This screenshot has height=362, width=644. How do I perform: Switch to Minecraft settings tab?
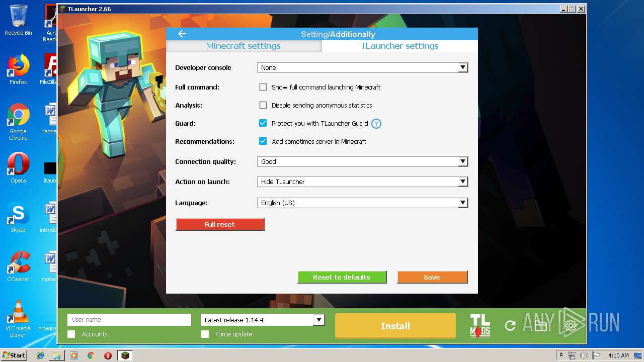pos(244,46)
